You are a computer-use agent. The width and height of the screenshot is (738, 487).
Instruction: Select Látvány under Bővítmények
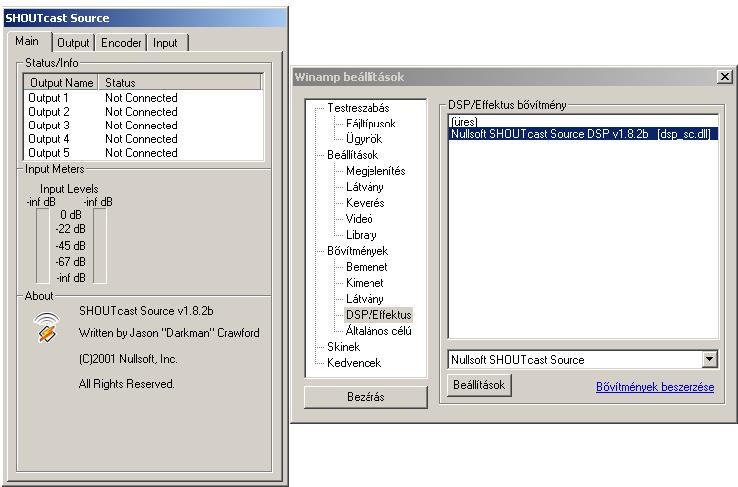pos(365,299)
